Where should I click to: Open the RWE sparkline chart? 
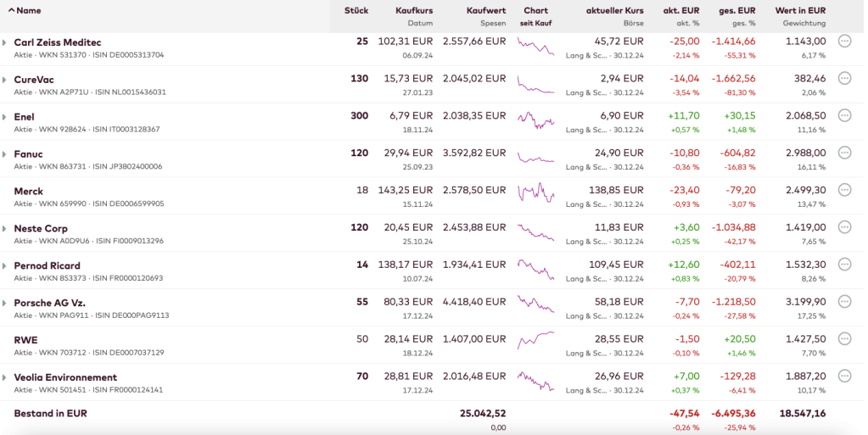point(535,343)
